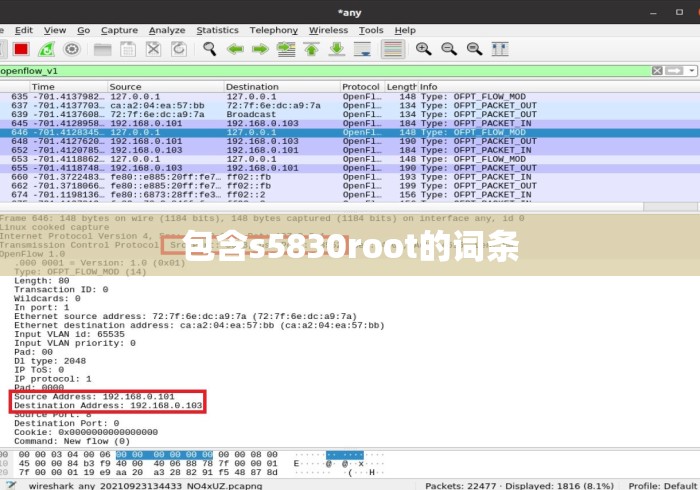Sort by the Source column header
This screenshot has height=490, width=700.
(166, 87)
